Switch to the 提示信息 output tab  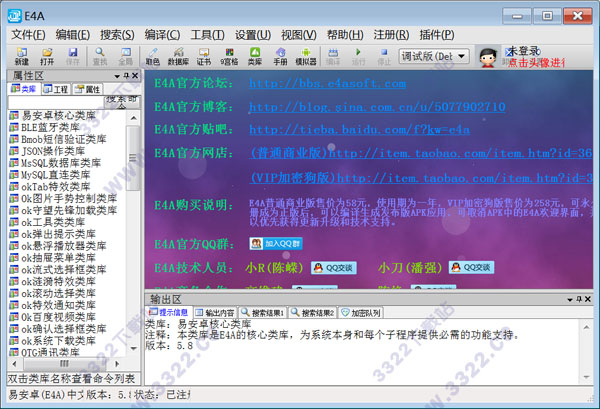click(169, 312)
